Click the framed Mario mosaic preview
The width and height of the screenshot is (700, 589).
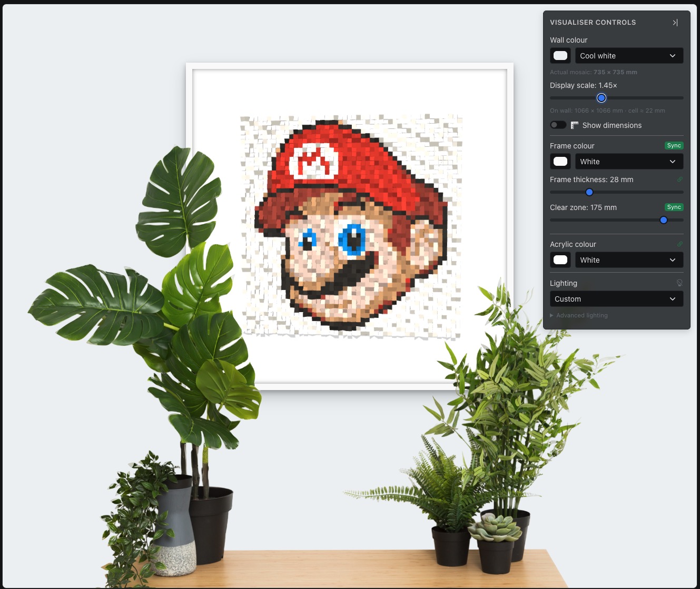[350, 226]
